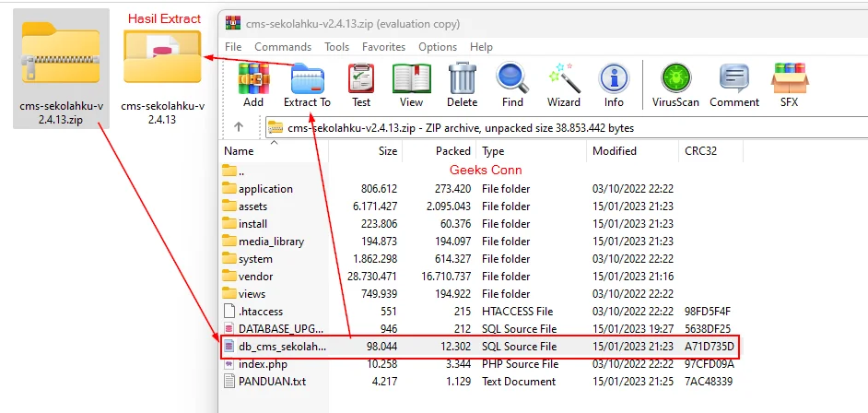Open the File menu

click(233, 47)
